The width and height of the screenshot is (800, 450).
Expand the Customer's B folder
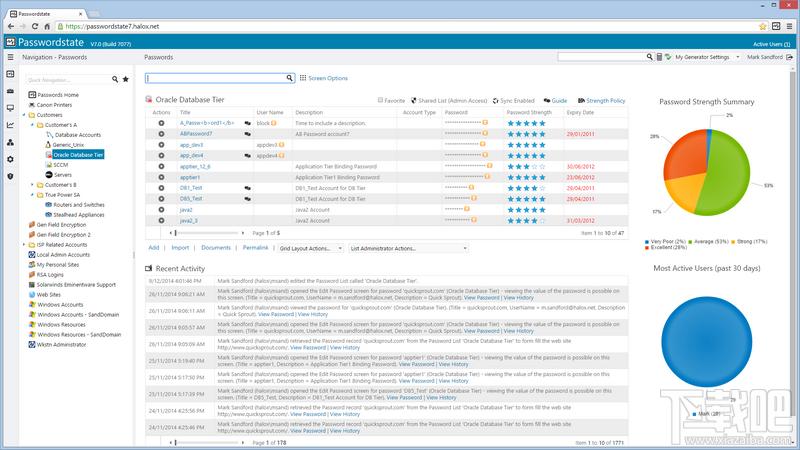coord(32,185)
